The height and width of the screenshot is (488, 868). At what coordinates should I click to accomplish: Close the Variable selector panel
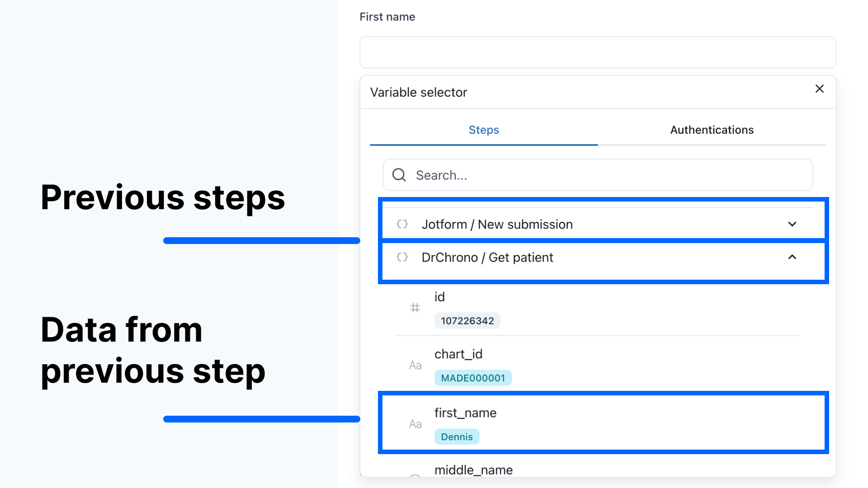pos(820,89)
